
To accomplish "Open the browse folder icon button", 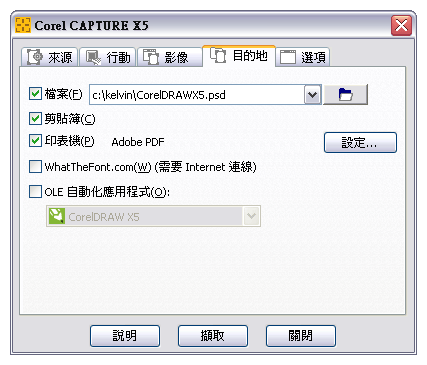I will pos(345,95).
